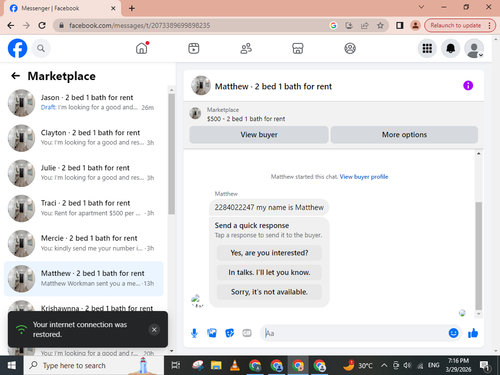Attach a photo with the image icon

point(212,333)
